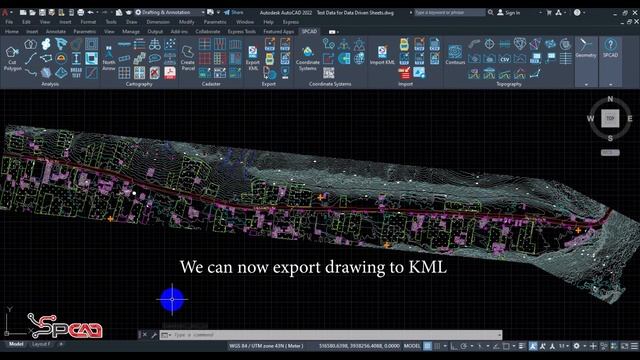Toggle lineweight display in status bar
The width and height of the screenshot is (640, 360).
[x=521, y=346]
